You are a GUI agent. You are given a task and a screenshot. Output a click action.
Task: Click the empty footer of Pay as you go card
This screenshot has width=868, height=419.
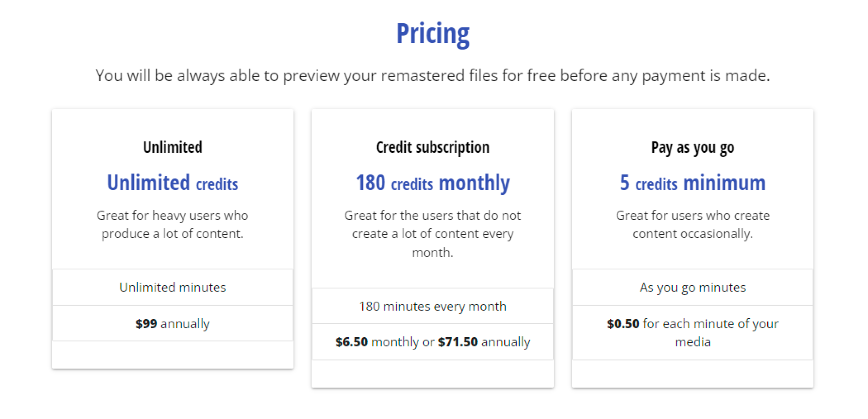pyautogui.click(x=693, y=374)
